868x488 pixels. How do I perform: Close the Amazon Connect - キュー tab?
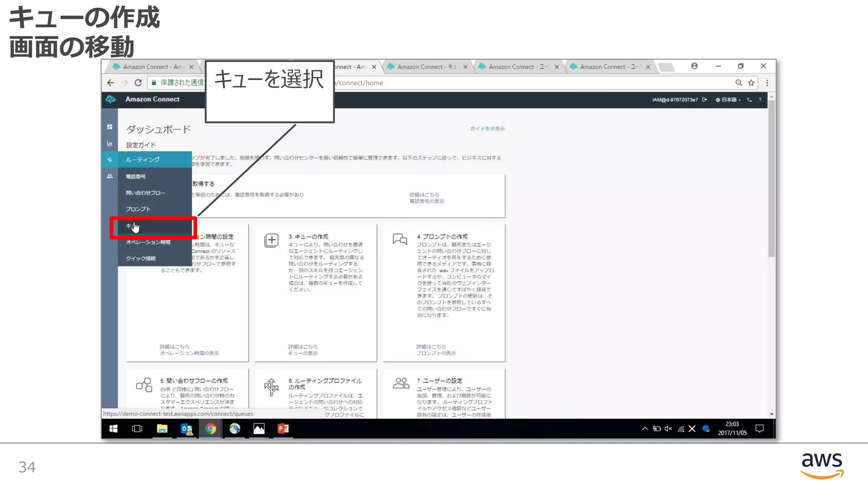(465, 67)
